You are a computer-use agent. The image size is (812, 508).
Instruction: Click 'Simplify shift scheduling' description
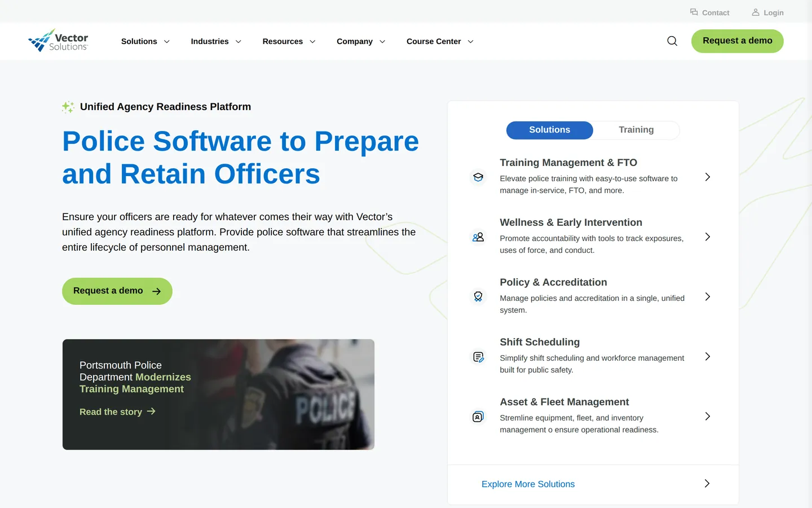pos(592,364)
